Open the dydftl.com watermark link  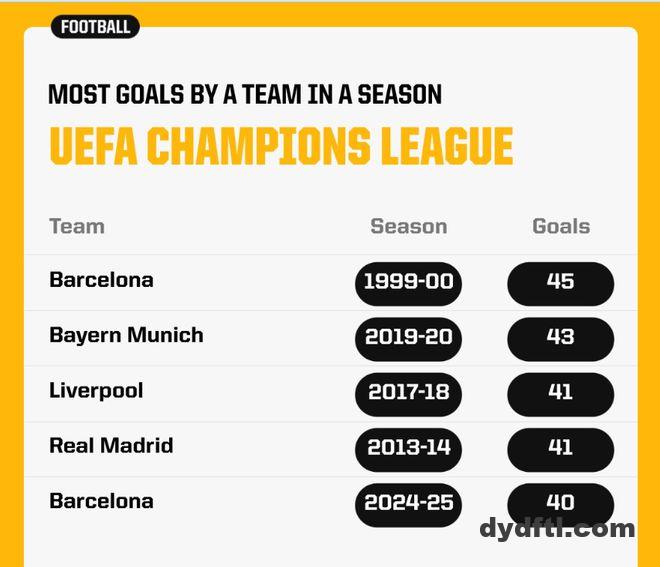click(x=557, y=529)
